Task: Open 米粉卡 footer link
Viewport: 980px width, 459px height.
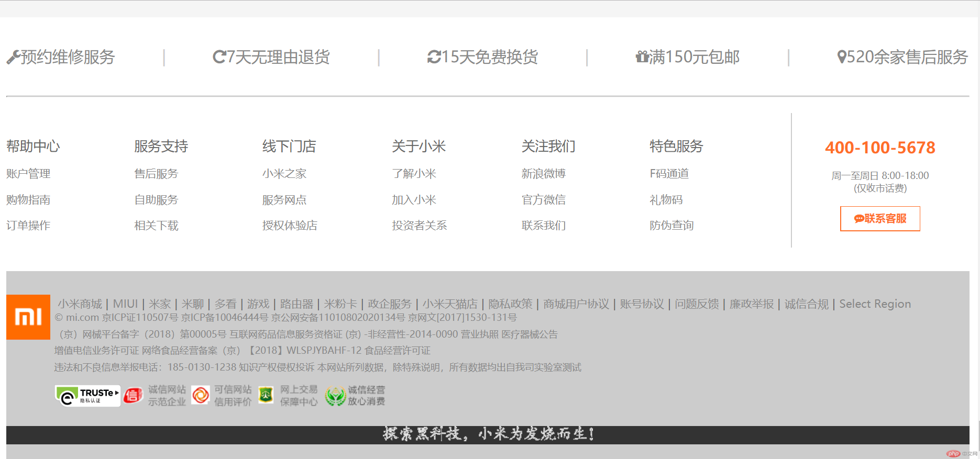Action: (x=340, y=304)
